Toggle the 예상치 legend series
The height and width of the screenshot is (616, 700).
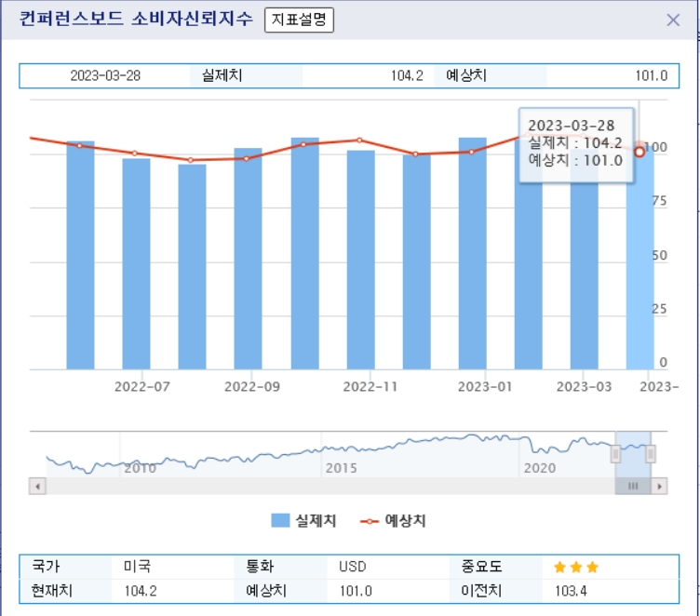coord(393,520)
